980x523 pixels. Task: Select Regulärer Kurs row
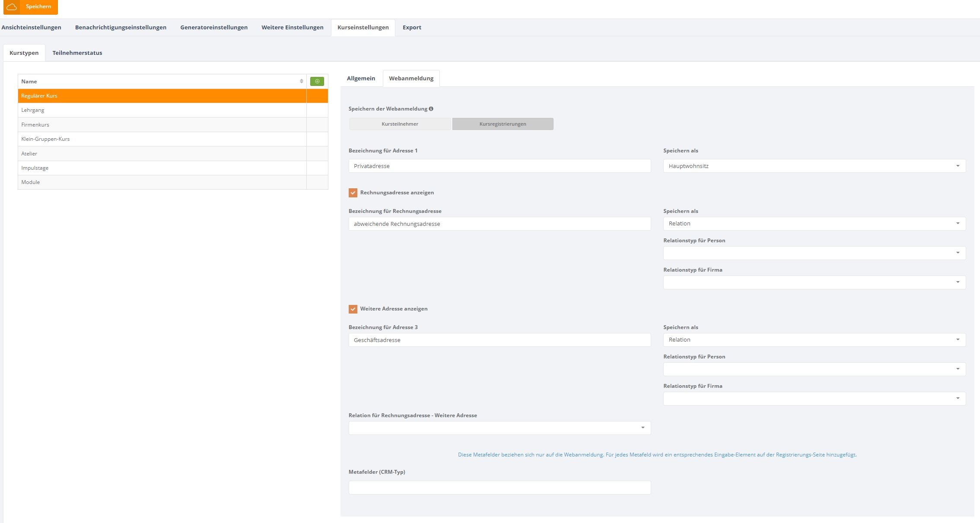[x=173, y=96]
